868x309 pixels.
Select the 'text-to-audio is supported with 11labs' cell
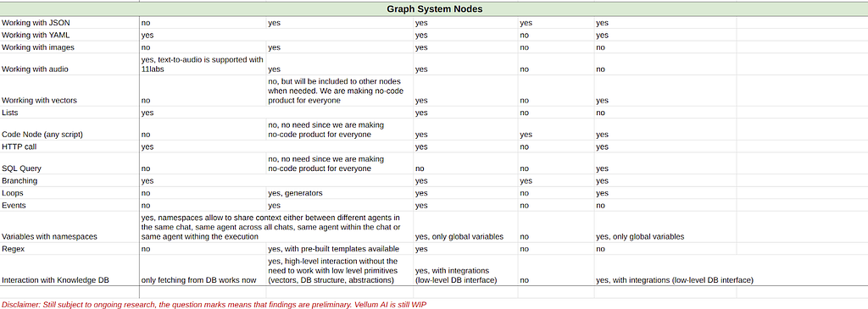(x=202, y=64)
